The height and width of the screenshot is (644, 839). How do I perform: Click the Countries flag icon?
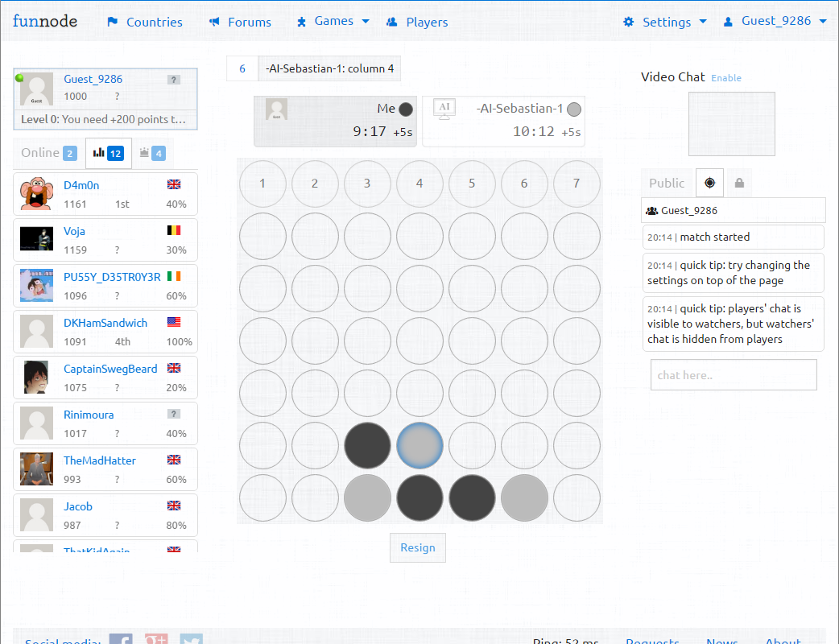[x=113, y=22]
